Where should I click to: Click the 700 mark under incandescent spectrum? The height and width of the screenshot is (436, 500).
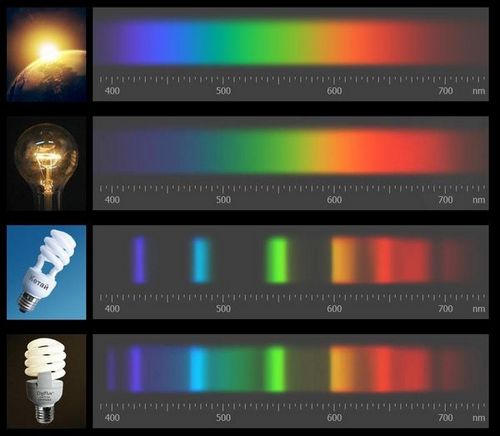tap(445, 200)
